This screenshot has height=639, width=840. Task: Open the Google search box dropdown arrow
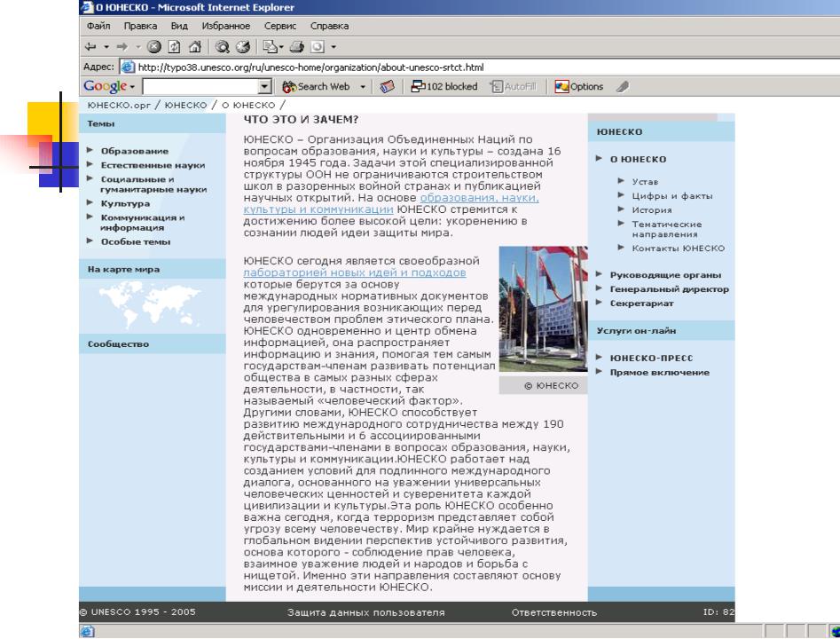pos(264,86)
